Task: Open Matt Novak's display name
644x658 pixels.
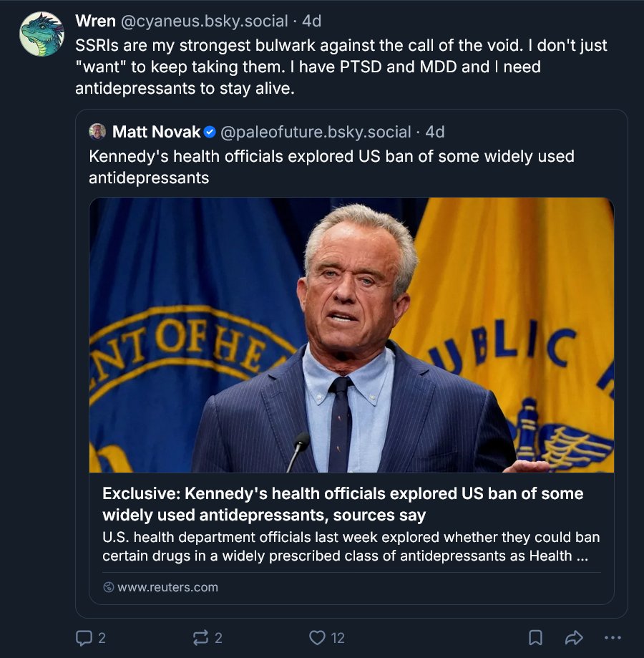Action: (x=157, y=132)
